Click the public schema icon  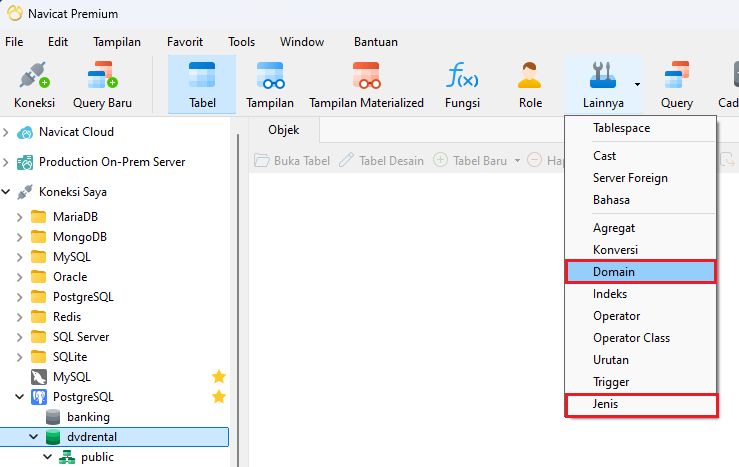point(67,457)
